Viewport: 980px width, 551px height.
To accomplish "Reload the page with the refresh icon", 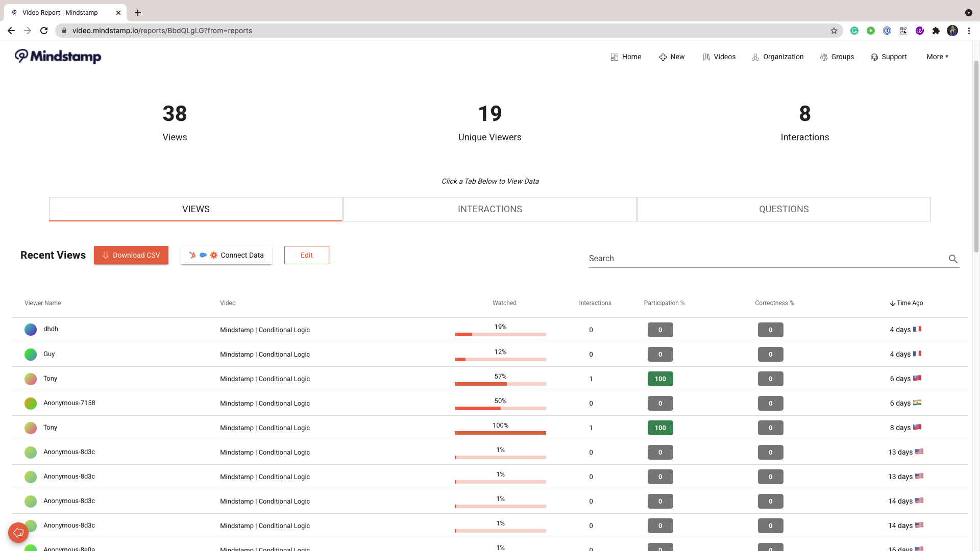I will pyautogui.click(x=44, y=31).
